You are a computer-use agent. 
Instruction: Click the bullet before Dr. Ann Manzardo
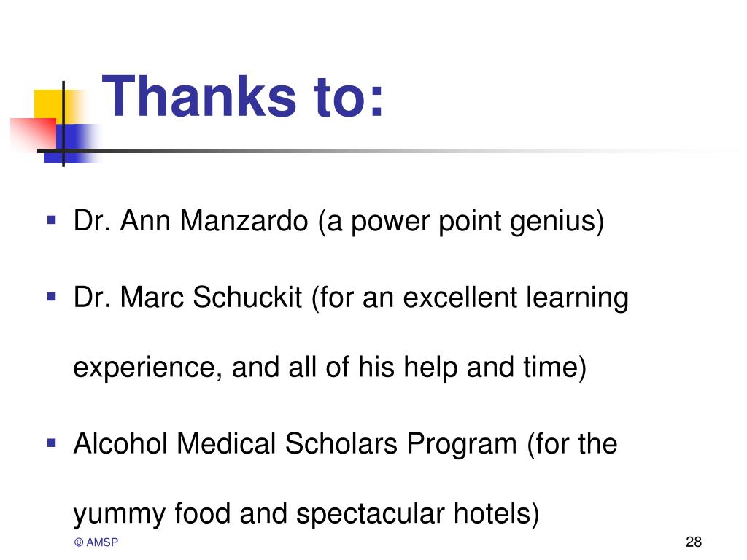click(x=52, y=220)
